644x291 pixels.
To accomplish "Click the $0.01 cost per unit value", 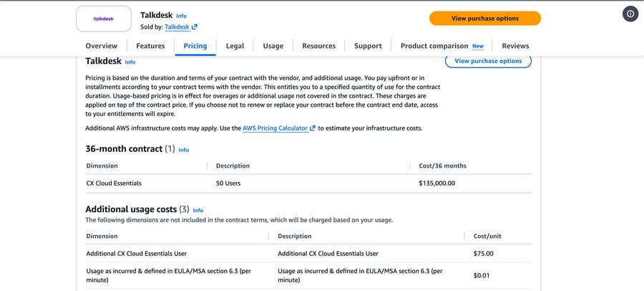I will coord(482,276).
